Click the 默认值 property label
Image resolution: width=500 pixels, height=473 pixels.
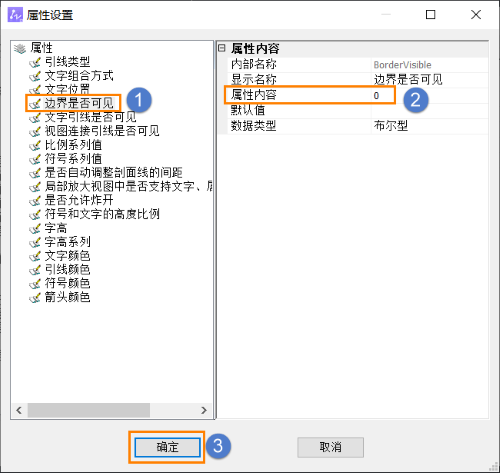tap(248, 110)
